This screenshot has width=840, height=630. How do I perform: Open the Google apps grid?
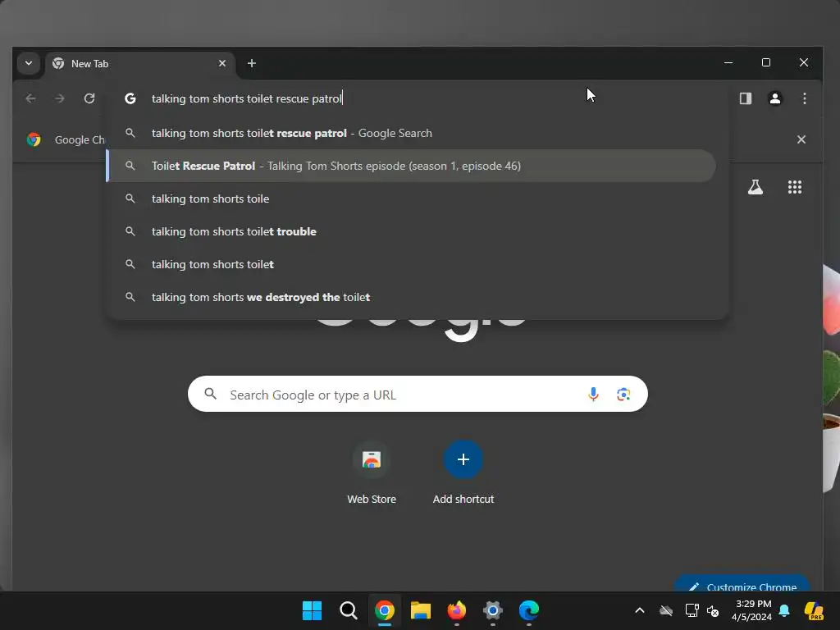794,187
